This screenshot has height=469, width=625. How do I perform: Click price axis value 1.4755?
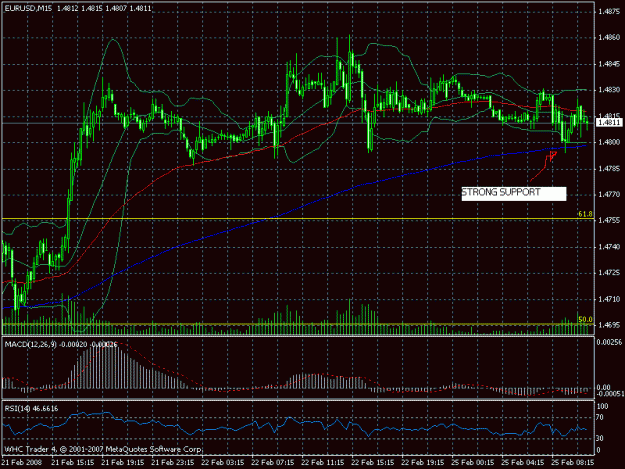point(609,221)
